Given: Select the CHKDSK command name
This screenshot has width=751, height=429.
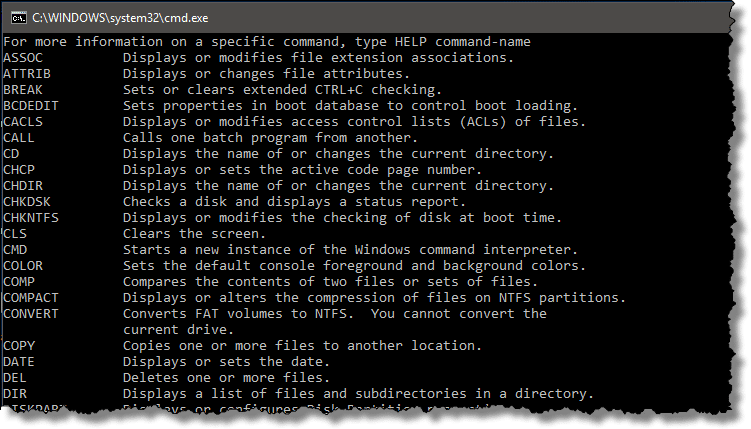Looking at the screenshot, I should pyautogui.click(x=27, y=202).
